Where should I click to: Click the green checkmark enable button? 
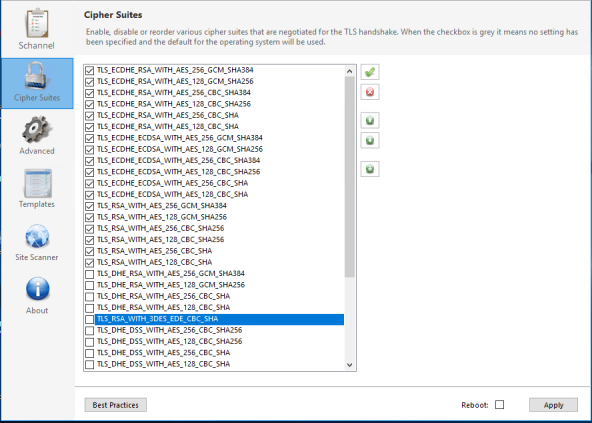pos(370,72)
